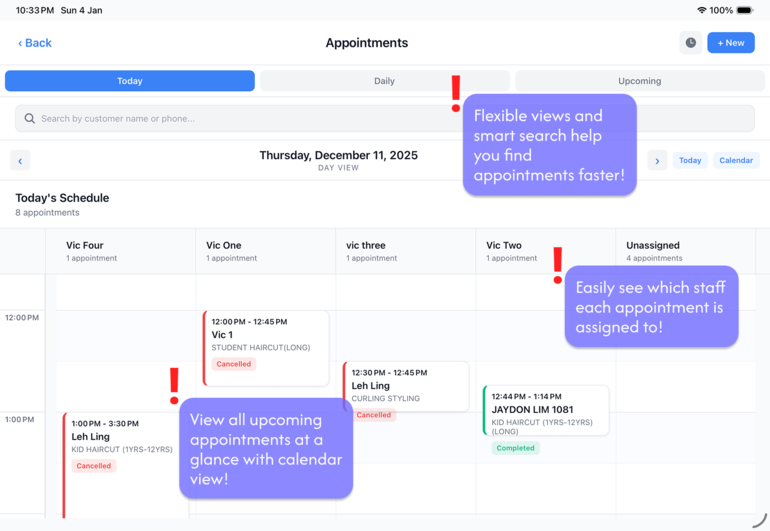The height and width of the screenshot is (531, 770).
Task: Open the clock history icon
Action: [690, 43]
